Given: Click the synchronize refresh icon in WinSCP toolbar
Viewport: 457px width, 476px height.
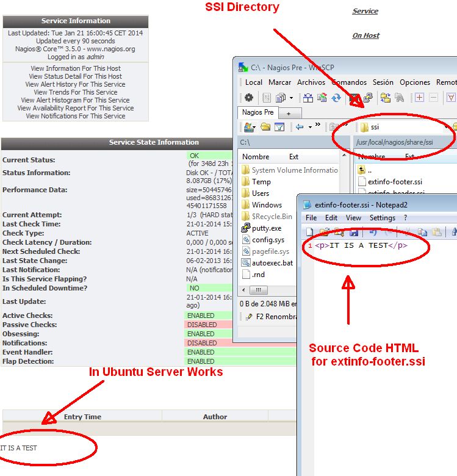Looking at the screenshot, I should click(336, 98).
